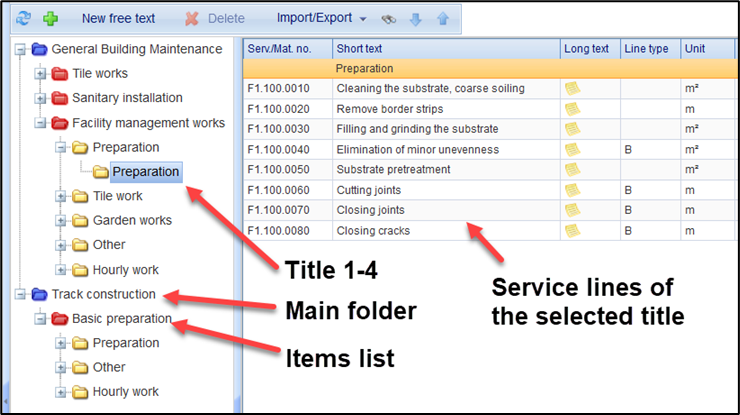Open long text note icon for Closing cracks
Viewport: 740px width, 415px height.
572,231
